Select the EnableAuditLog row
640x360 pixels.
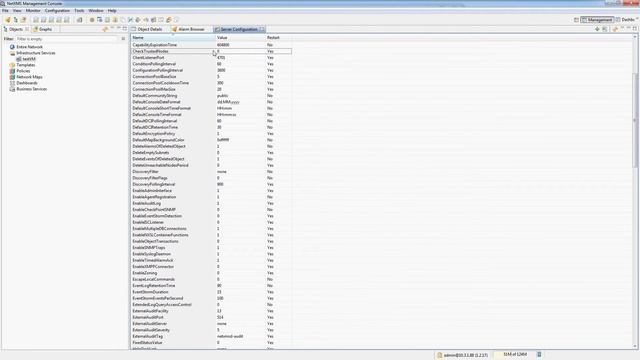point(211,203)
